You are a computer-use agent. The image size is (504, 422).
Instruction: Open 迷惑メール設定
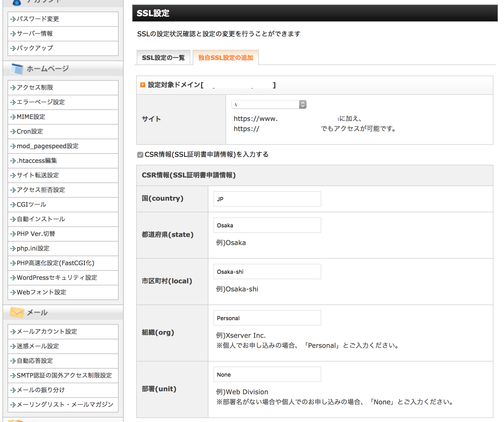(x=38, y=346)
